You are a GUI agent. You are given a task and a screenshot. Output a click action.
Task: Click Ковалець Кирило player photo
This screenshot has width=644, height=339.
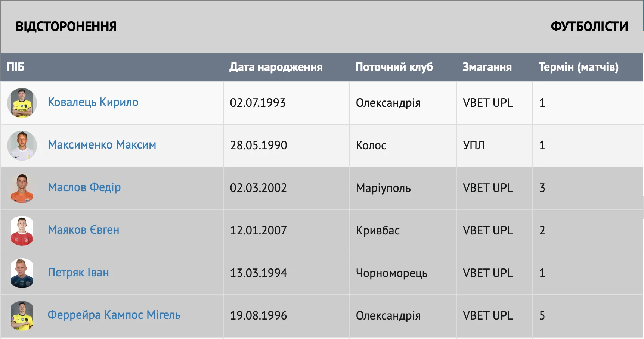click(x=22, y=103)
